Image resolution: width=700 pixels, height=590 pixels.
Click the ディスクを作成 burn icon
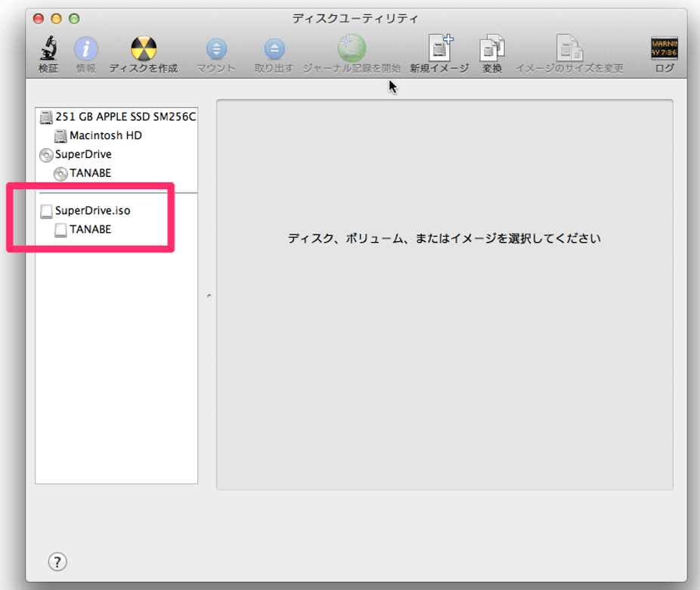pos(144,48)
